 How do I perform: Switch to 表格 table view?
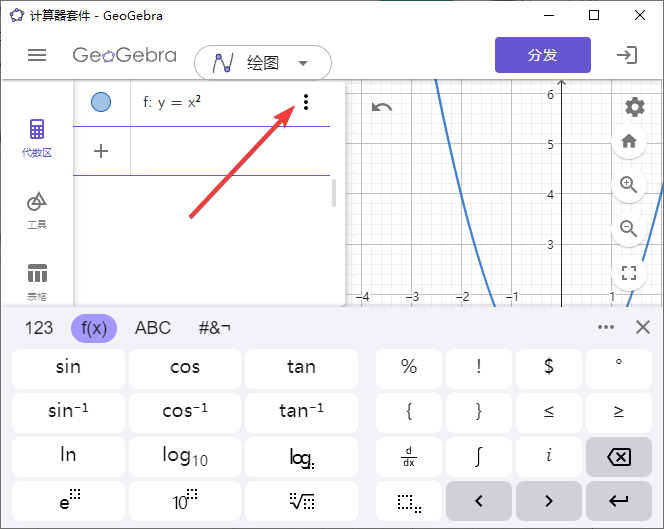37,282
